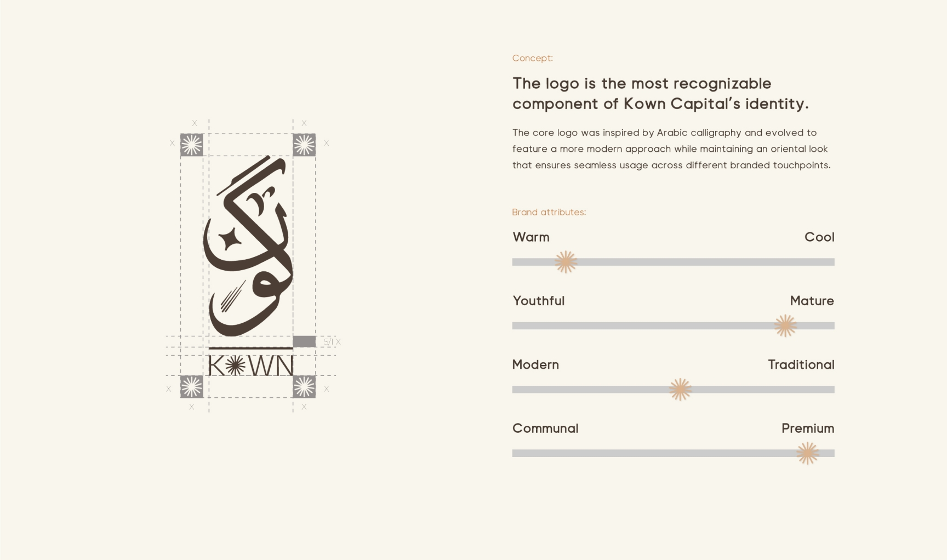Click the Arabic calligraphy logo mark

[248, 245]
